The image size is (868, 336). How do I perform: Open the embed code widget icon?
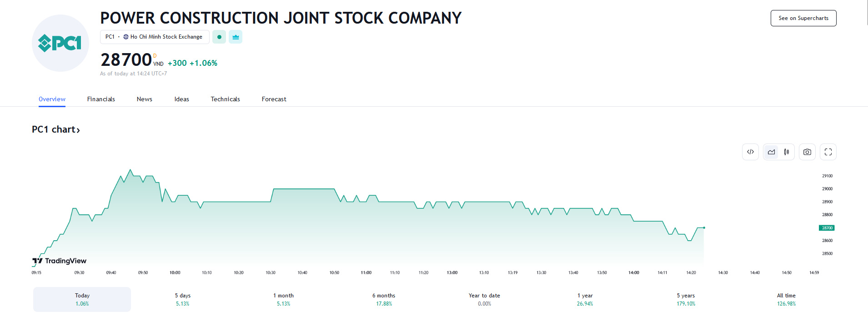tap(750, 152)
